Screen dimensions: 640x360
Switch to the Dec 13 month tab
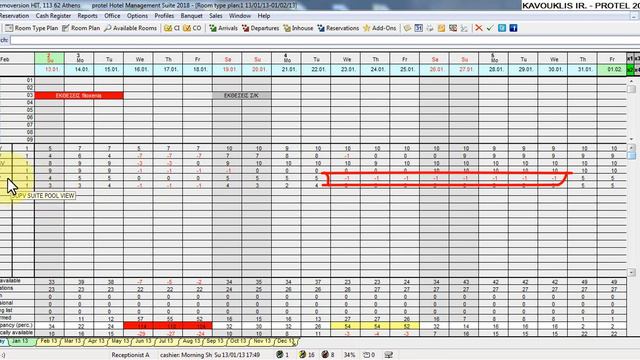(x=285, y=341)
